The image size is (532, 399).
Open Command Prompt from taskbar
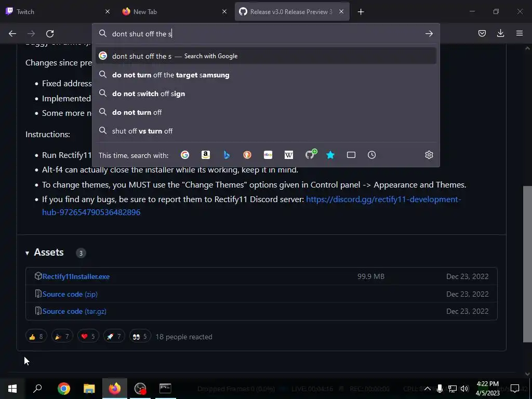click(x=165, y=389)
